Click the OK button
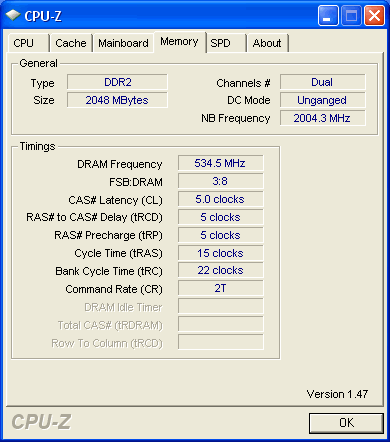This screenshot has height=442, width=390. 346,423
